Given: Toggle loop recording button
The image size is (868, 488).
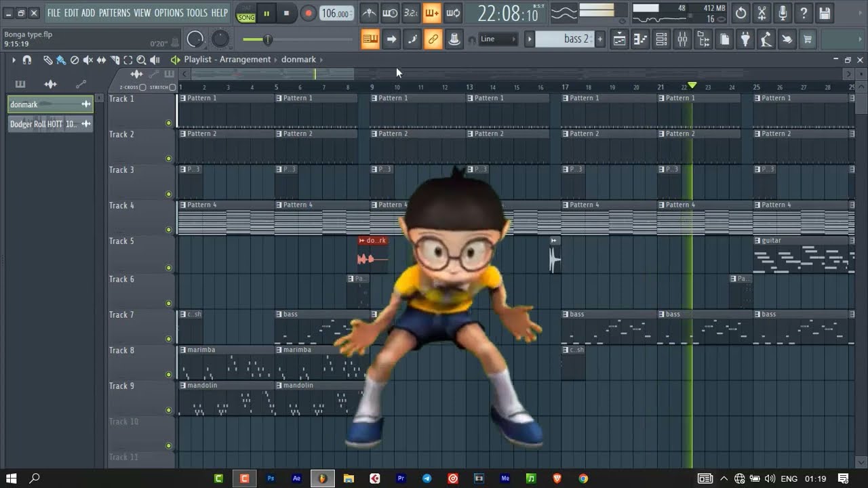Looking at the screenshot, I should [453, 13].
